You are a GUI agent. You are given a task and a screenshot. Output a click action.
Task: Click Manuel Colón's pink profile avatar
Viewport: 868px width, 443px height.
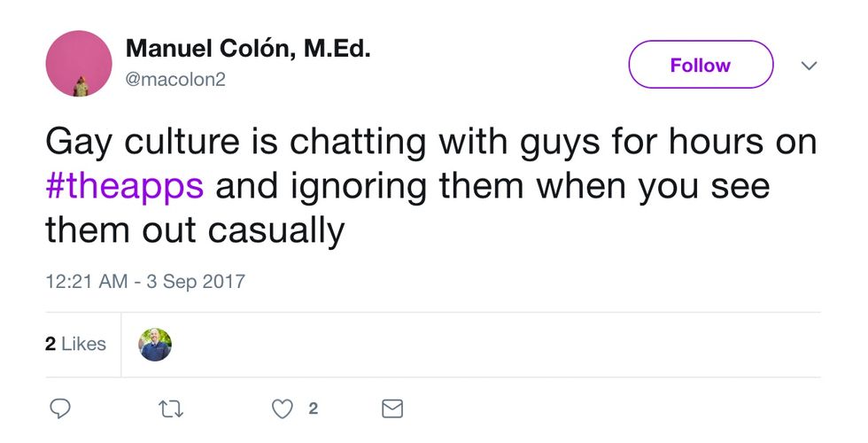tap(79, 64)
